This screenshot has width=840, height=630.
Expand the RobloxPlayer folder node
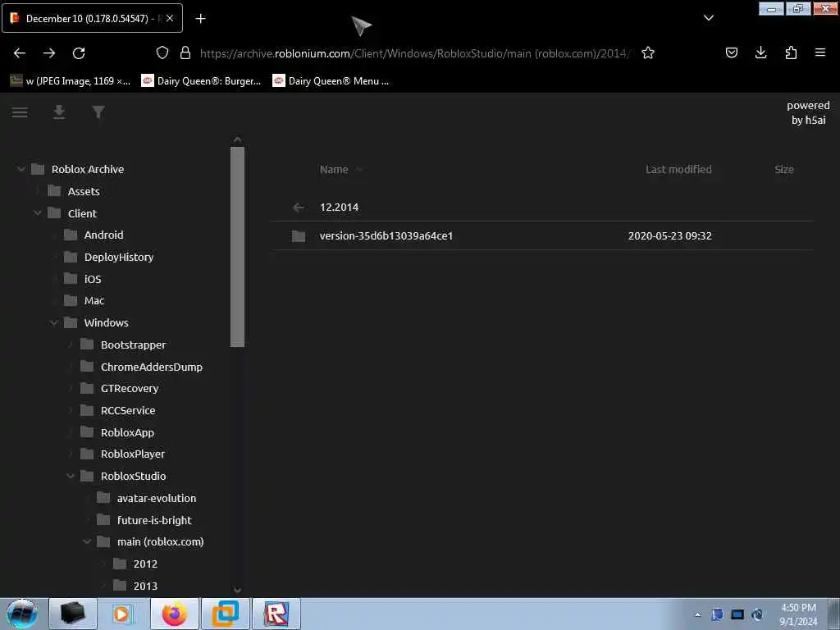point(71,454)
